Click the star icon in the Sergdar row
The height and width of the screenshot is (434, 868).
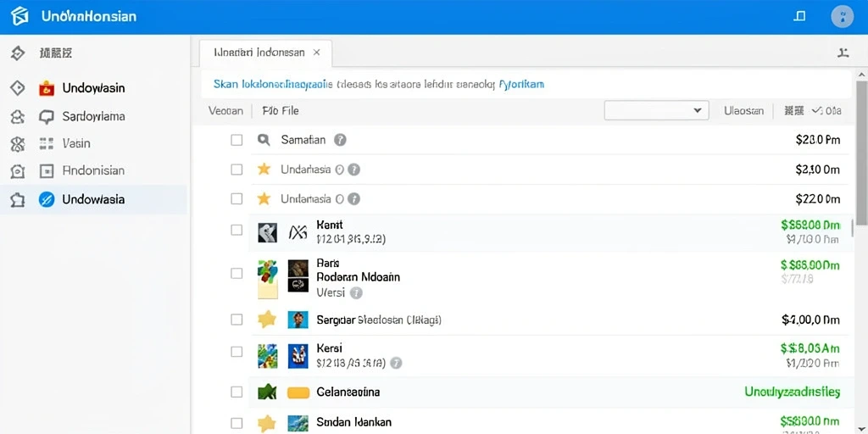click(x=267, y=320)
